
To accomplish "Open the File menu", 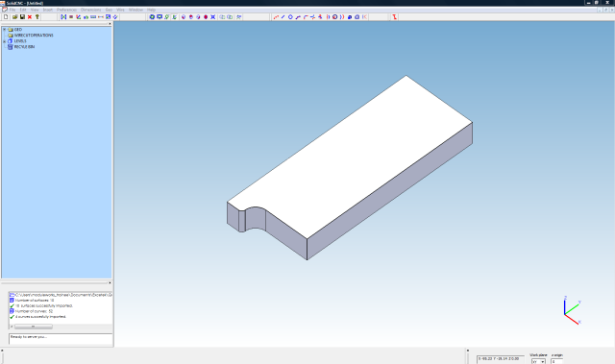I will (x=12, y=10).
